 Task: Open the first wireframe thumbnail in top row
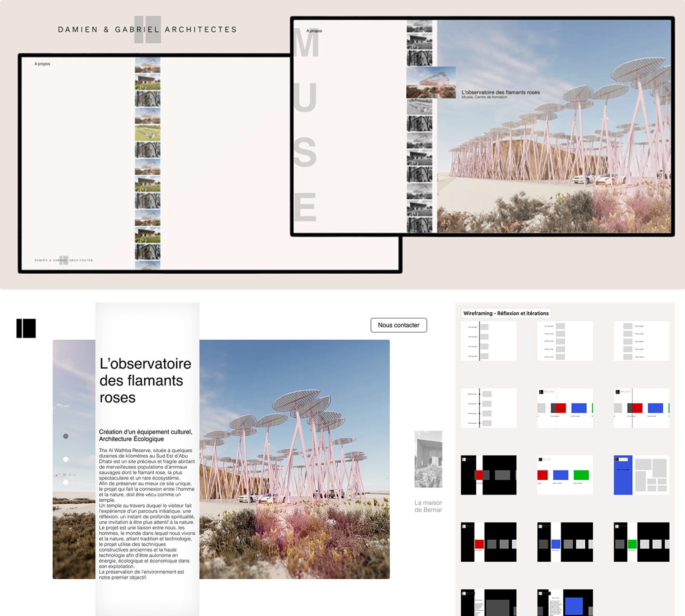488,341
